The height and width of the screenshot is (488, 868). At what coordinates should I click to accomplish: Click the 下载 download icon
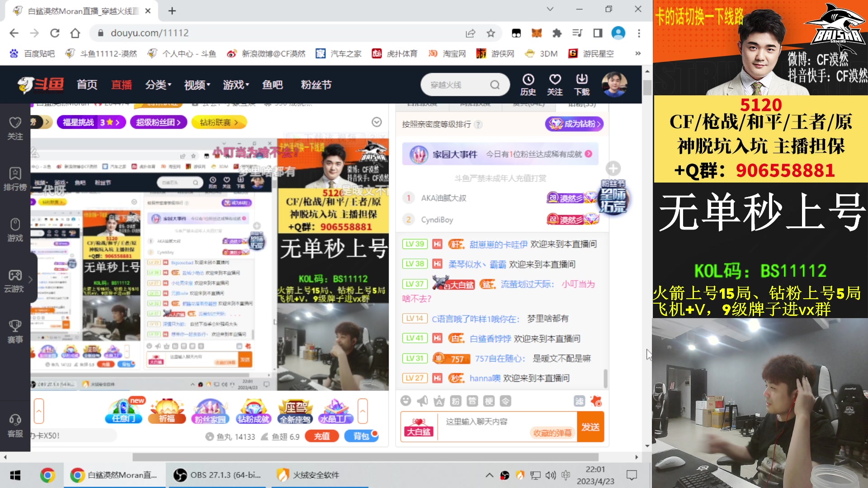(x=582, y=84)
